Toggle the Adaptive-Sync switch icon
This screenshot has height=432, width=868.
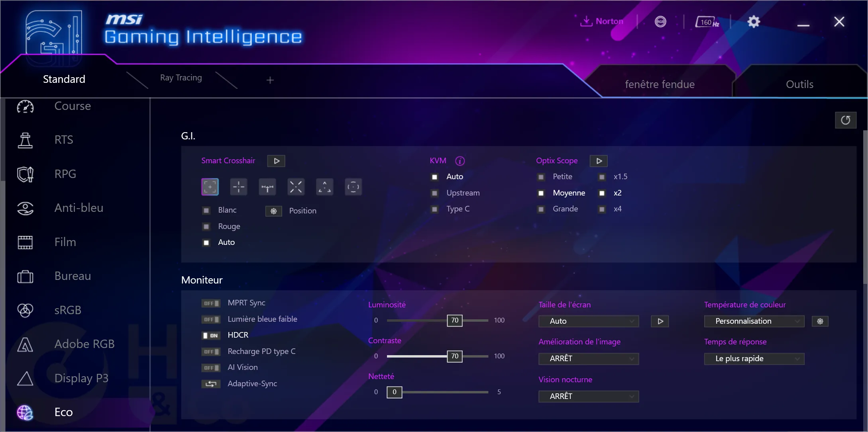pyautogui.click(x=211, y=384)
